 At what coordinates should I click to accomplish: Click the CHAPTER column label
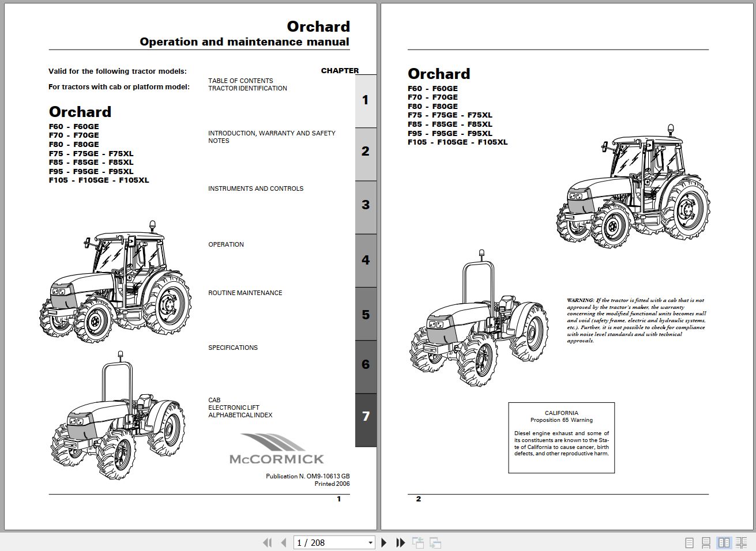tap(340, 70)
